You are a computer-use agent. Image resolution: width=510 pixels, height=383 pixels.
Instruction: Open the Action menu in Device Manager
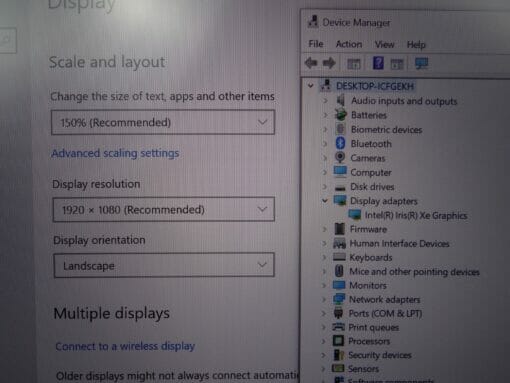click(349, 44)
